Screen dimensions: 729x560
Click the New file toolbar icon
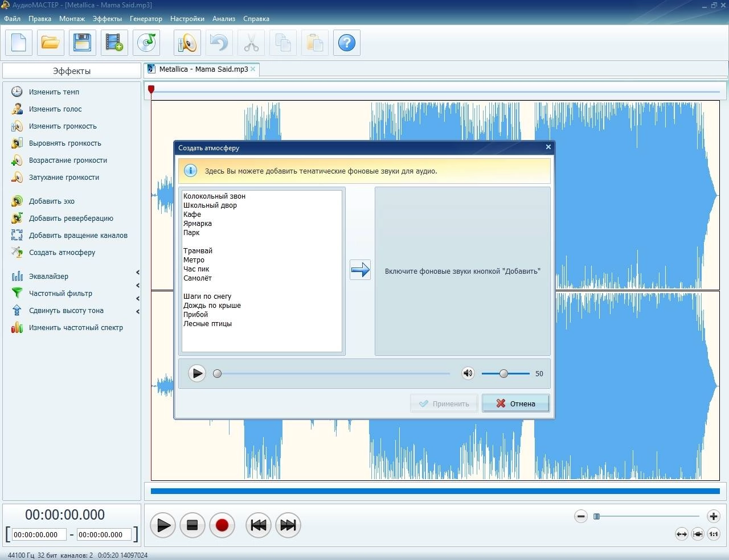pyautogui.click(x=19, y=43)
